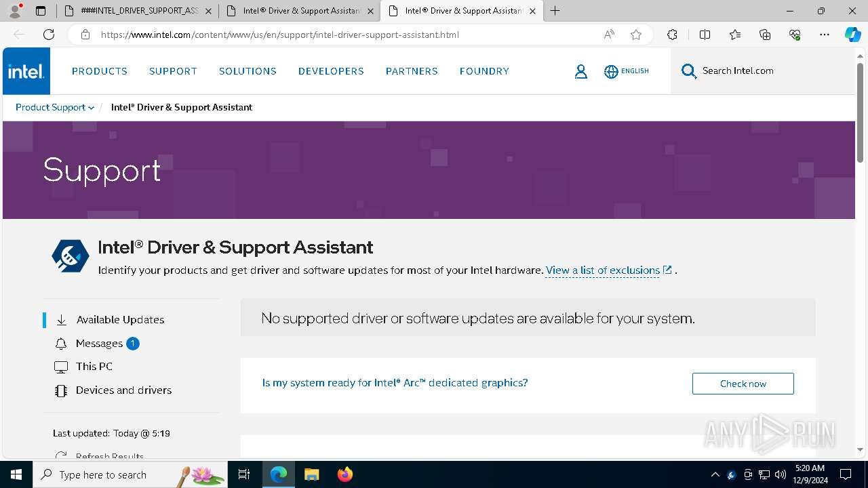
Task: Open Edge Settings and more menu
Action: tap(825, 35)
